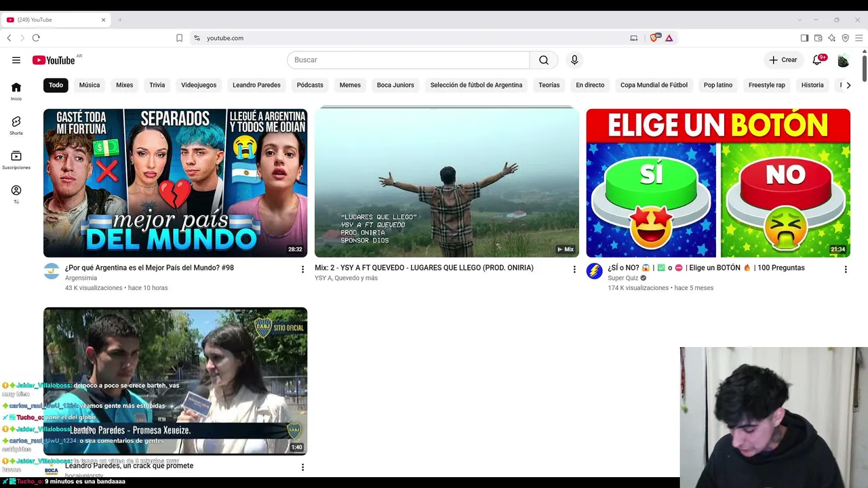Viewport: 868px width, 488px height.
Task: Open options for the YSY A Quevedo mix
Action: tap(574, 270)
